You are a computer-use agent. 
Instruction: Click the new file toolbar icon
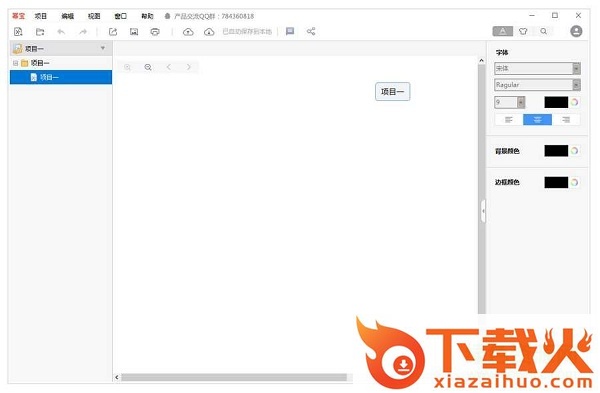tap(18, 32)
